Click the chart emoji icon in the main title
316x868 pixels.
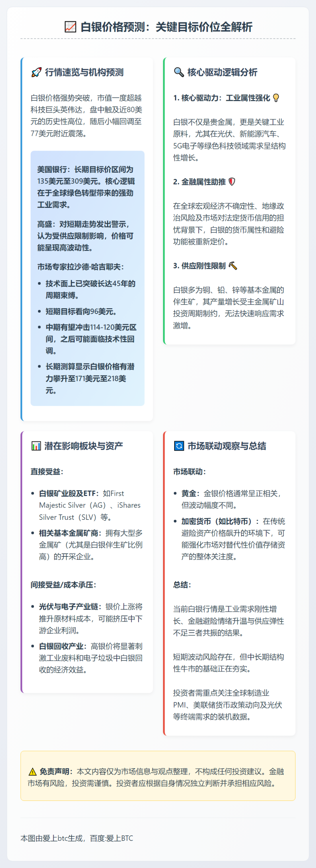click(70, 27)
